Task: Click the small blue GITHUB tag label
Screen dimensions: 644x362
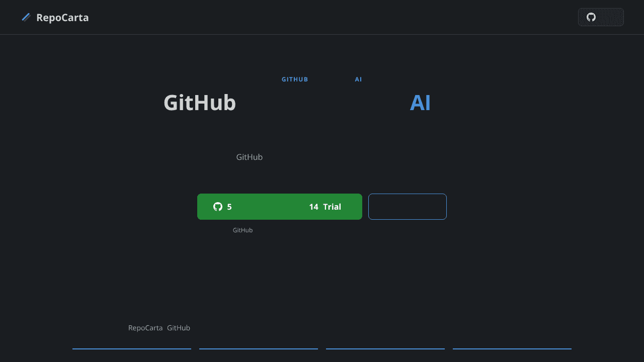Action: click(x=295, y=79)
